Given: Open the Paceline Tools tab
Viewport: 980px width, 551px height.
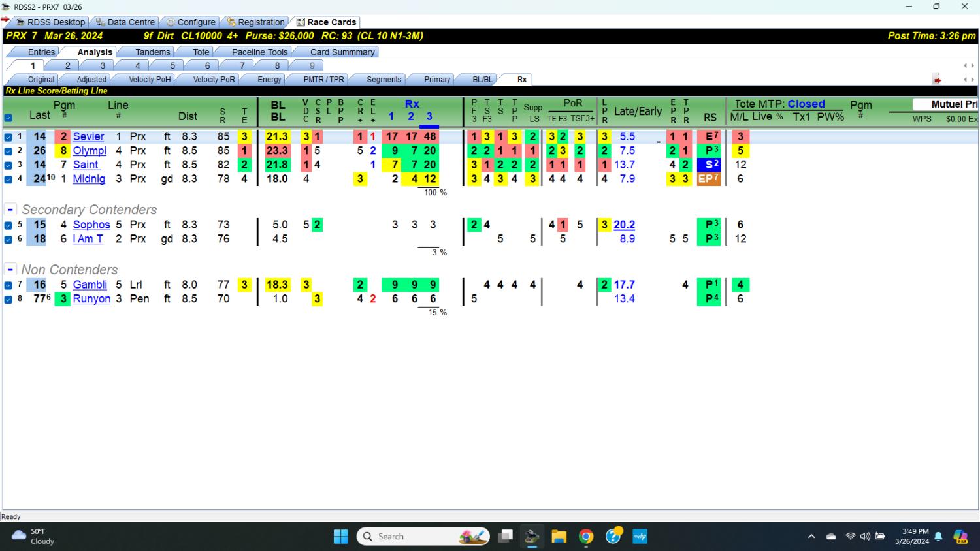Looking at the screenshot, I should click(x=259, y=52).
